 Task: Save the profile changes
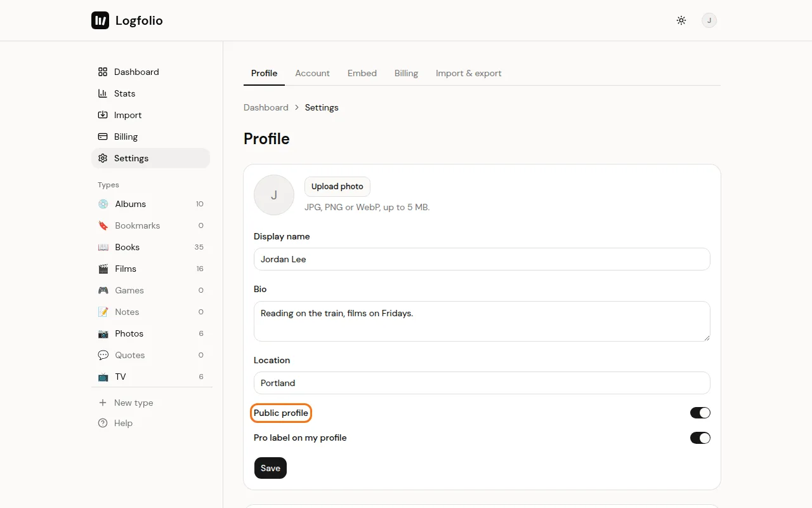pyautogui.click(x=270, y=468)
